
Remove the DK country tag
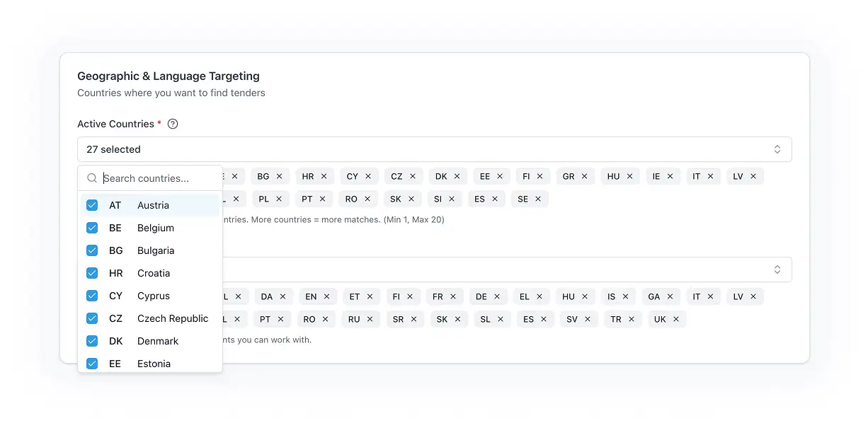point(457,175)
